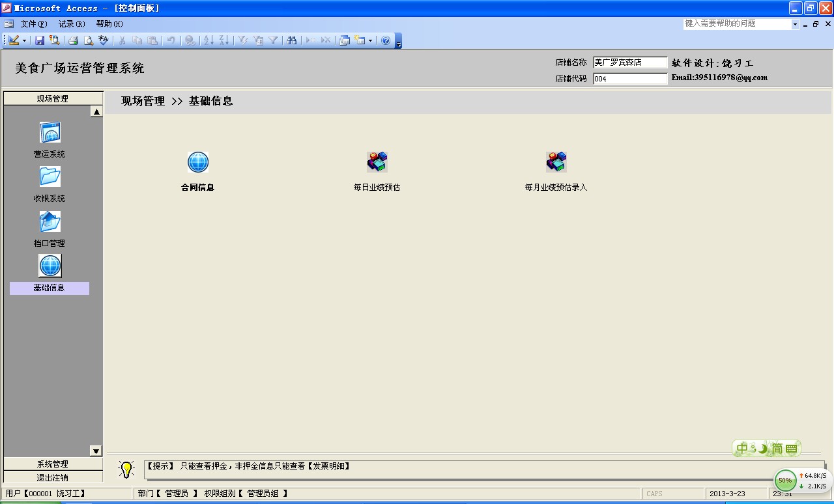Click the sidebar scroll up arrow
Viewport: 834px width, 504px height.
96,111
